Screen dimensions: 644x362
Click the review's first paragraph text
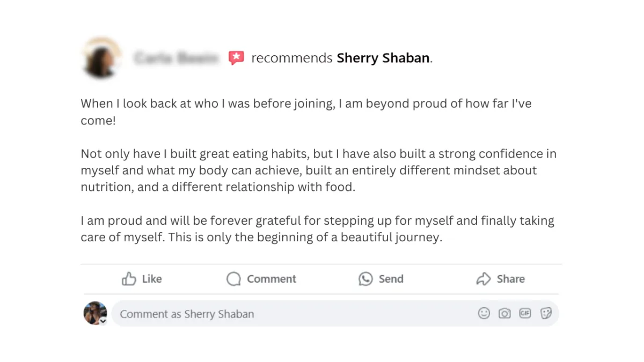pos(306,104)
